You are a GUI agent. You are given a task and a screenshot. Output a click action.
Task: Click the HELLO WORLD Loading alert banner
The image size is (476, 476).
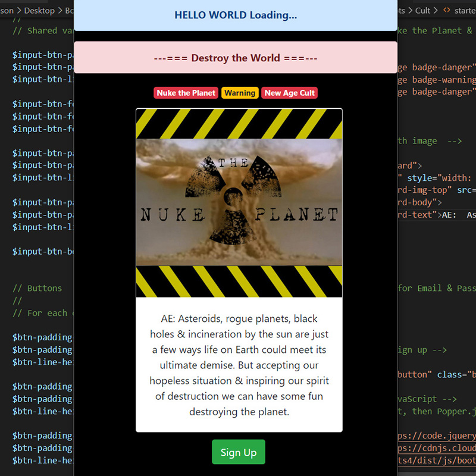point(236,15)
